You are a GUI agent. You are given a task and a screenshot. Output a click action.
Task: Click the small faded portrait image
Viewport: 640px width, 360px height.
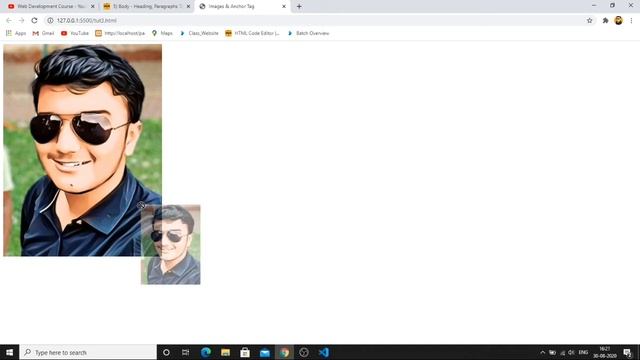click(171, 244)
